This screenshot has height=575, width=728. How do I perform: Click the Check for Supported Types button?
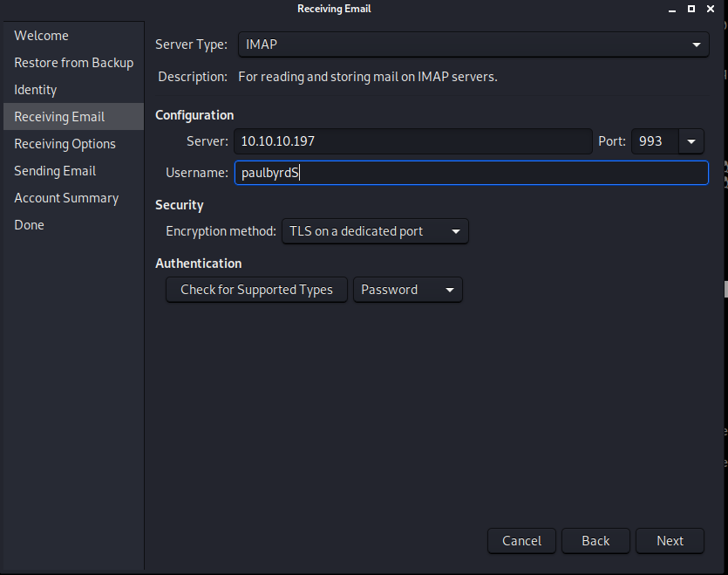click(x=256, y=290)
